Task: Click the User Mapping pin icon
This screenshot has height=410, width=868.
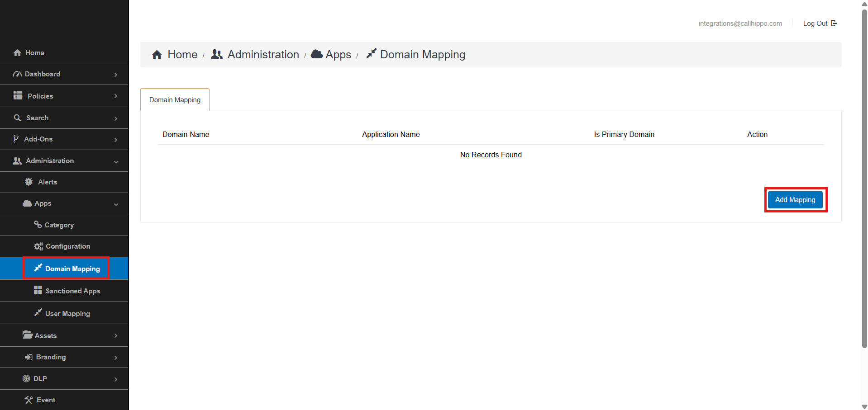Action: (38, 313)
